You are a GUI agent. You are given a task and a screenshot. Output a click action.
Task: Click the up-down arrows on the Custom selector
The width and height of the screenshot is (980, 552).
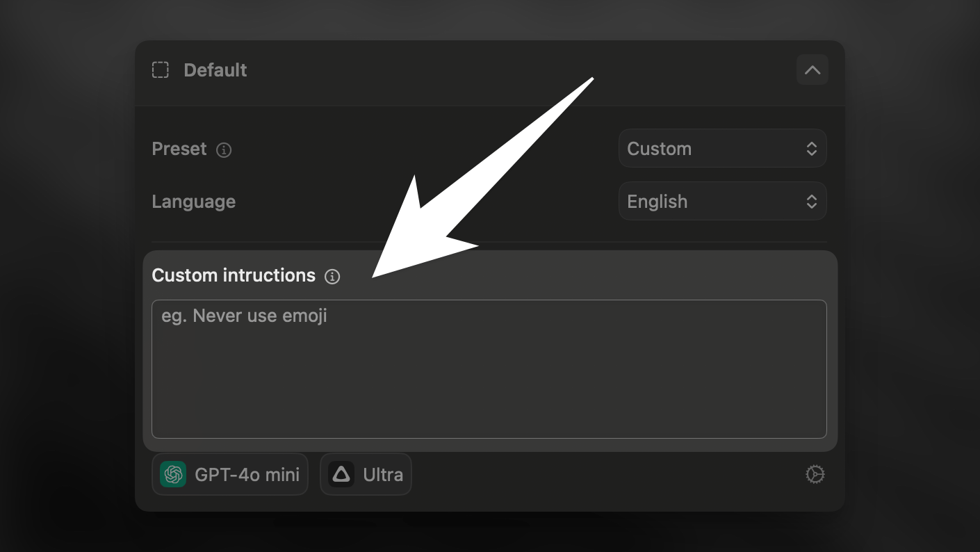coord(811,149)
